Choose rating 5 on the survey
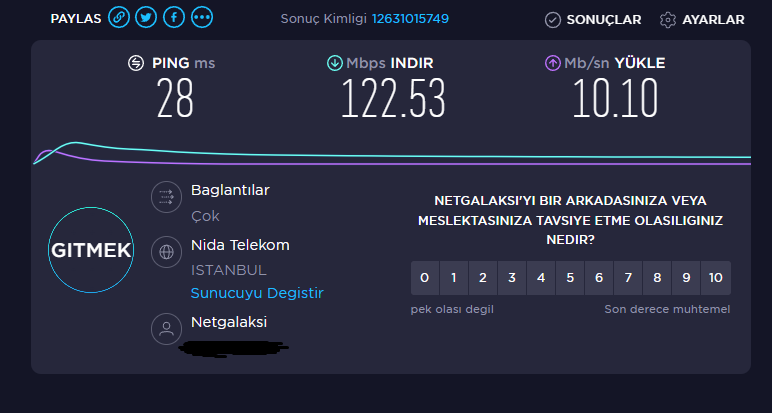 coord(570,278)
